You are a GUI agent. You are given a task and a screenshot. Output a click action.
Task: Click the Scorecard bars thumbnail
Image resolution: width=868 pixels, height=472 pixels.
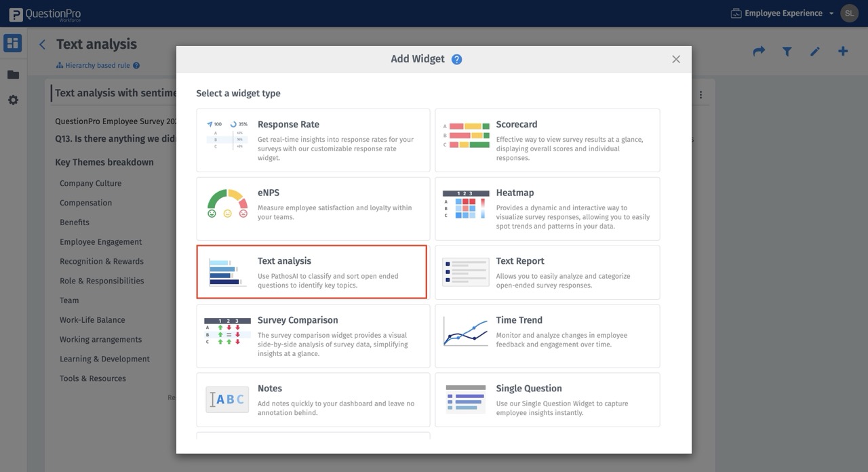pos(467,136)
